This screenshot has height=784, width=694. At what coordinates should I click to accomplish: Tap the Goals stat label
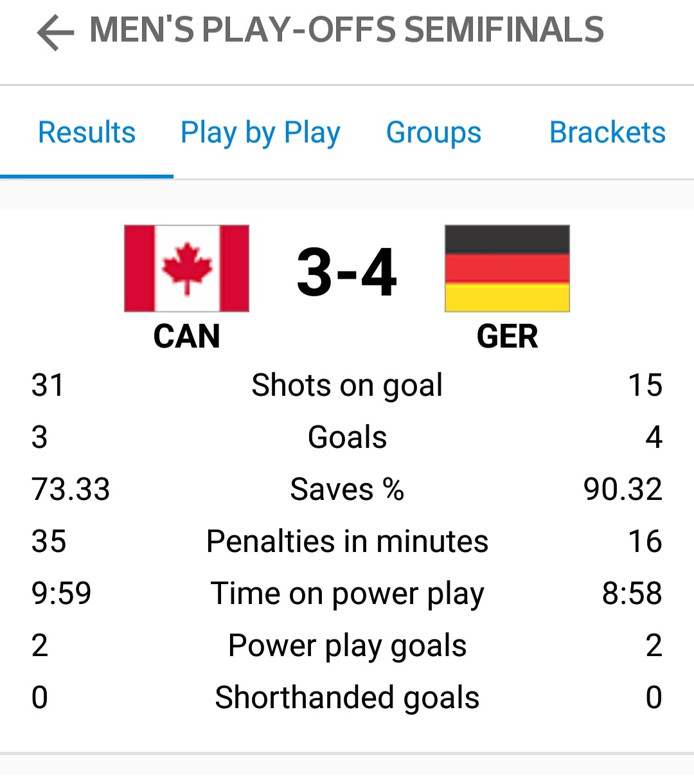(347, 438)
